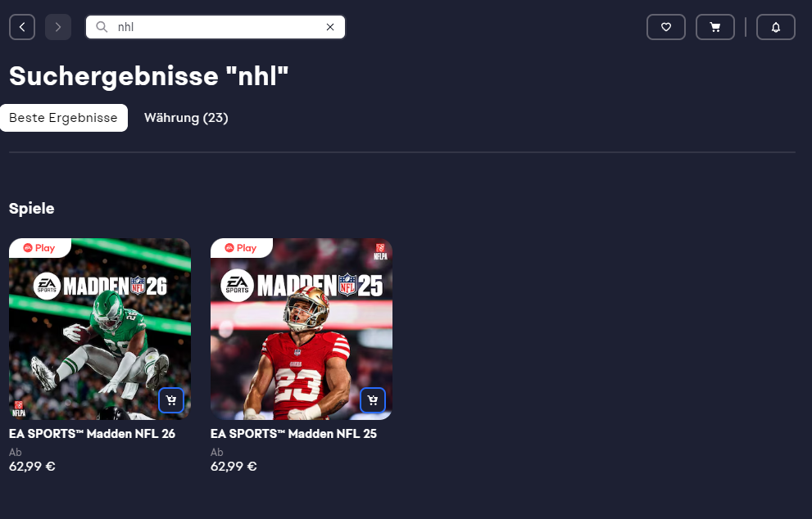Open the wishlist heart icon
This screenshot has width=812, height=519.
click(666, 28)
